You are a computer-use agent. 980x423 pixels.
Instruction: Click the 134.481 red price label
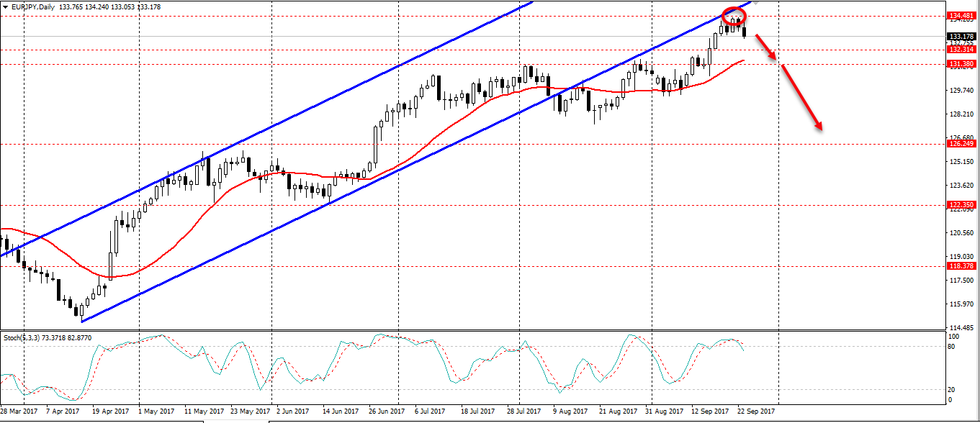pos(962,15)
